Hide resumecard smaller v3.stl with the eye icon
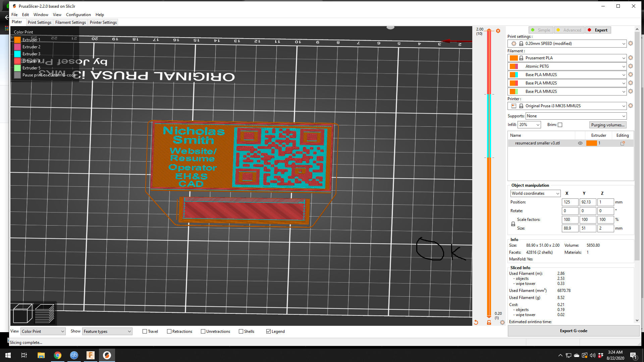This screenshot has width=644, height=362. (x=580, y=143)
